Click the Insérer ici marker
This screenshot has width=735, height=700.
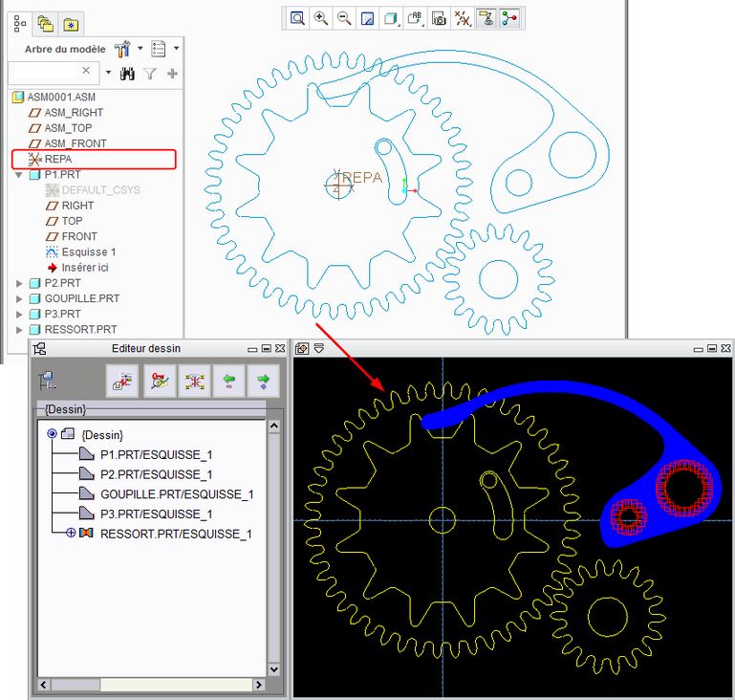(x=85, y=267)
